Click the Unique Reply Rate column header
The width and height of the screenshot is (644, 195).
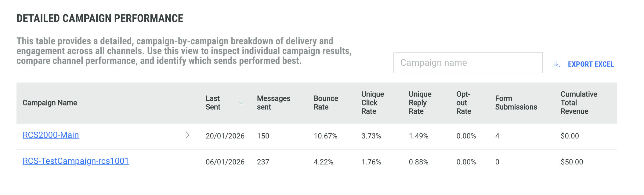[420, 103]
